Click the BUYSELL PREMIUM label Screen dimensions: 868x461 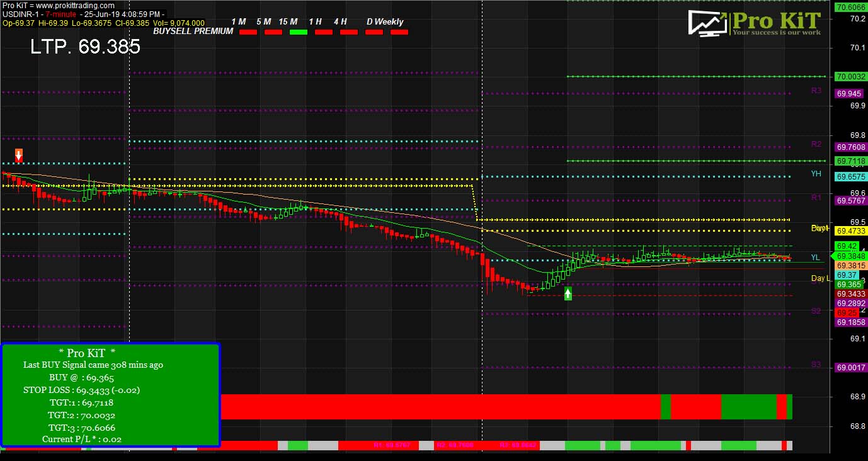pos(191,31)
